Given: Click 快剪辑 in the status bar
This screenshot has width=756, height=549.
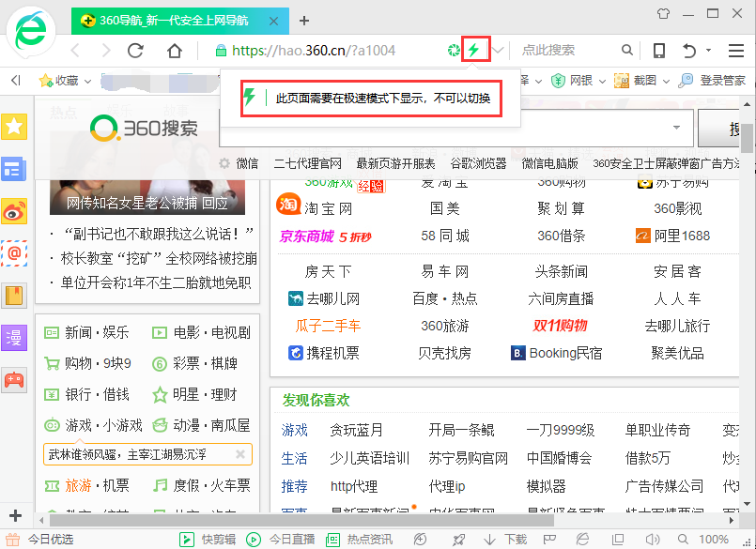Looking at the screenshot, I should (x=208, y=540).
